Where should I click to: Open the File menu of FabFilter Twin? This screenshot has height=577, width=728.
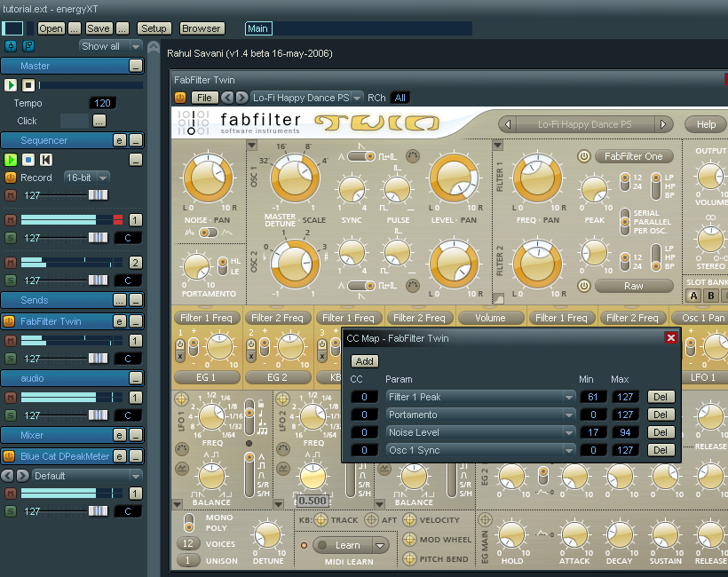[x=204, y=98]
